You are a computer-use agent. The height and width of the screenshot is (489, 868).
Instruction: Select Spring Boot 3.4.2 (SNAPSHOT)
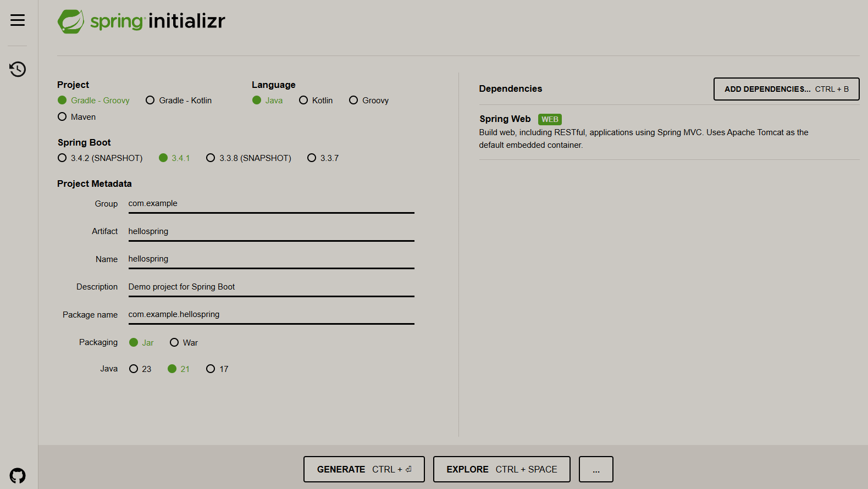tap(100, 158)
